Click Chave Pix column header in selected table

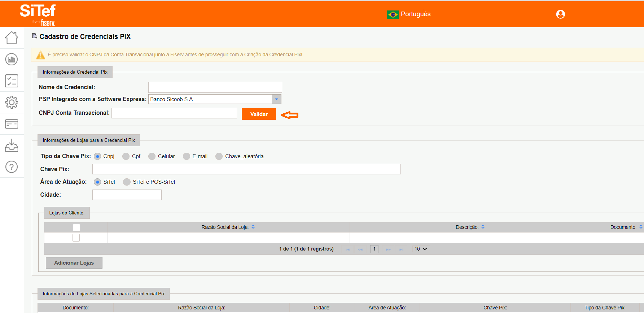point(495,308)
